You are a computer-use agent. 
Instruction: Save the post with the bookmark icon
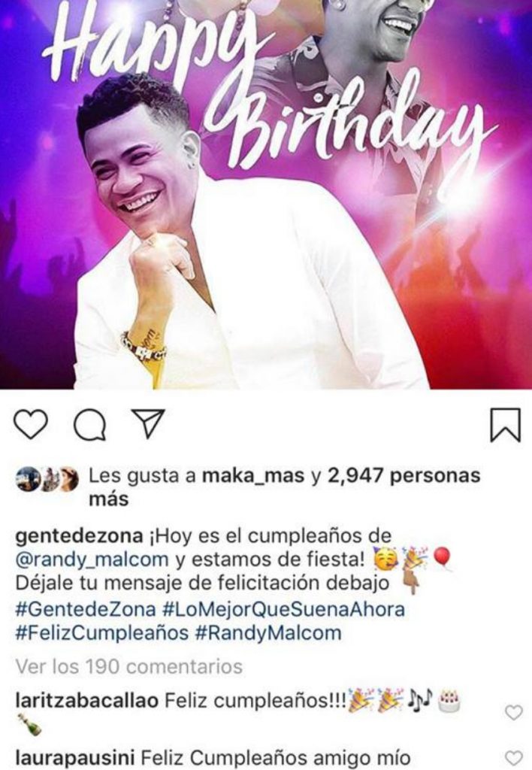point(505,426)
